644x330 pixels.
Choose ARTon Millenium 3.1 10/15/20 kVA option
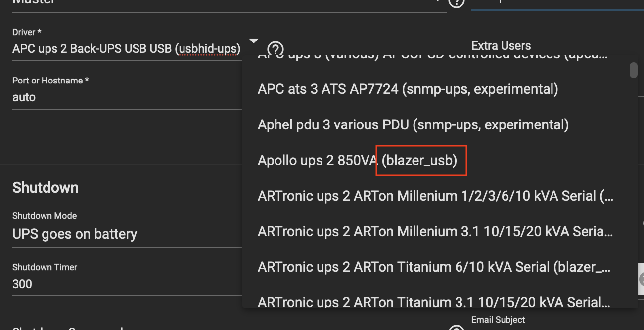point(435,232)
